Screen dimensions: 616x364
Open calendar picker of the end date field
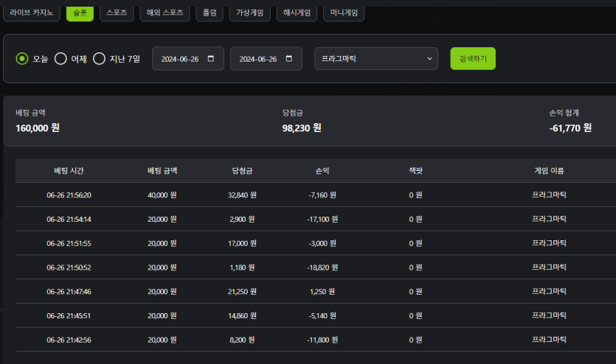(x=289, y=58)
